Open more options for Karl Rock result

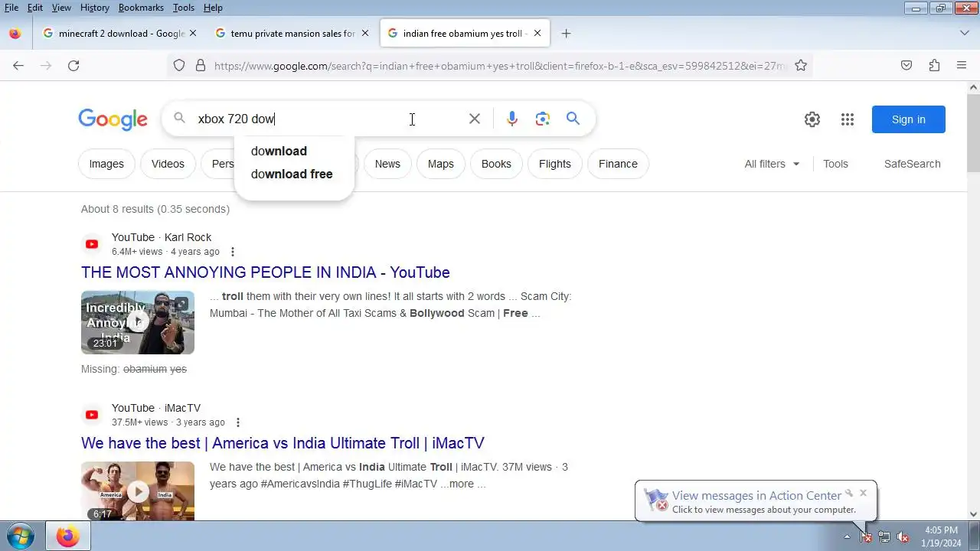click(233, 252)
